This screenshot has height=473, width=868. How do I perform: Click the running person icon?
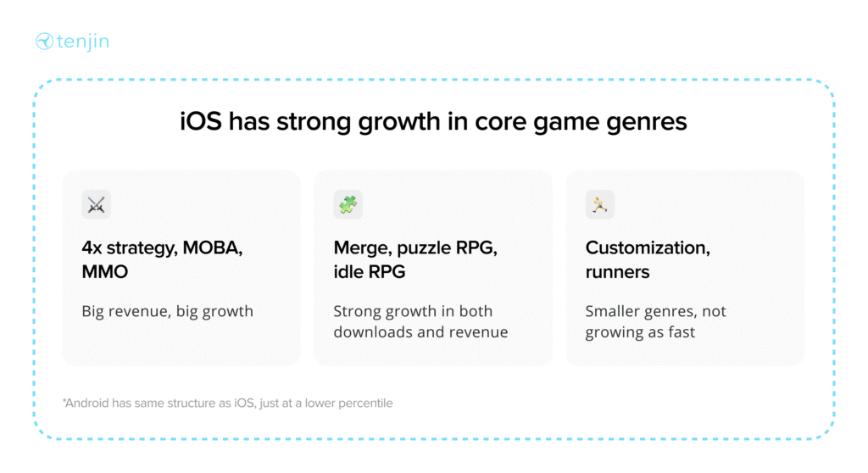pos(600,205)
